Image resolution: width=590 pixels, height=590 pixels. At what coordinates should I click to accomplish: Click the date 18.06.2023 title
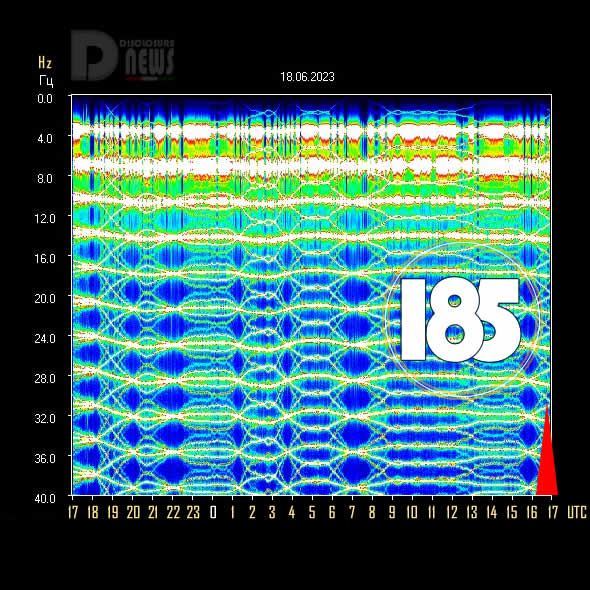307,77
